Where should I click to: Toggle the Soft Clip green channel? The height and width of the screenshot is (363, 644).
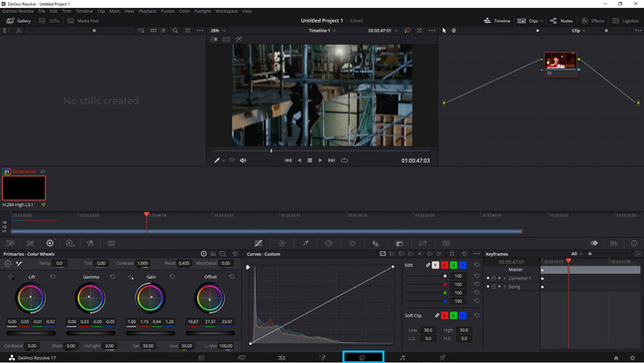point(454,315)
